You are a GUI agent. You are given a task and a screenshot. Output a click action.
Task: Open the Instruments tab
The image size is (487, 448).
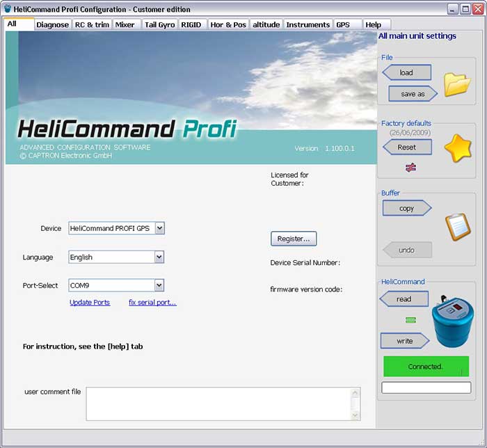(x=308, y=25)
